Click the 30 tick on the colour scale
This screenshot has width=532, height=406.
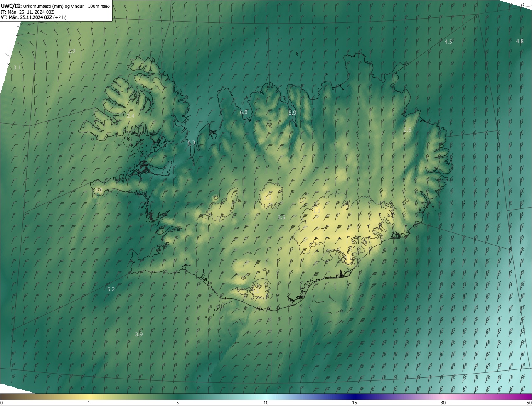coord(443,403)
